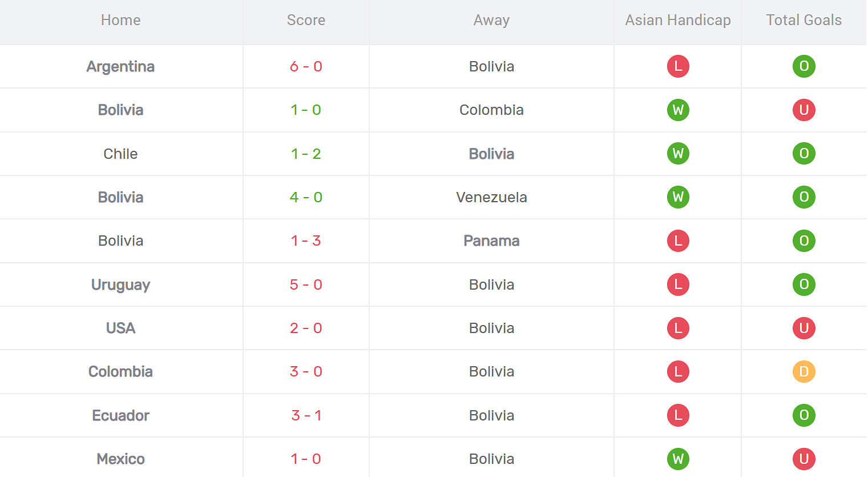This screenshot has height=477, width=868.
Task: Click red U badge in USA row
Action: (x=804, y=328)
